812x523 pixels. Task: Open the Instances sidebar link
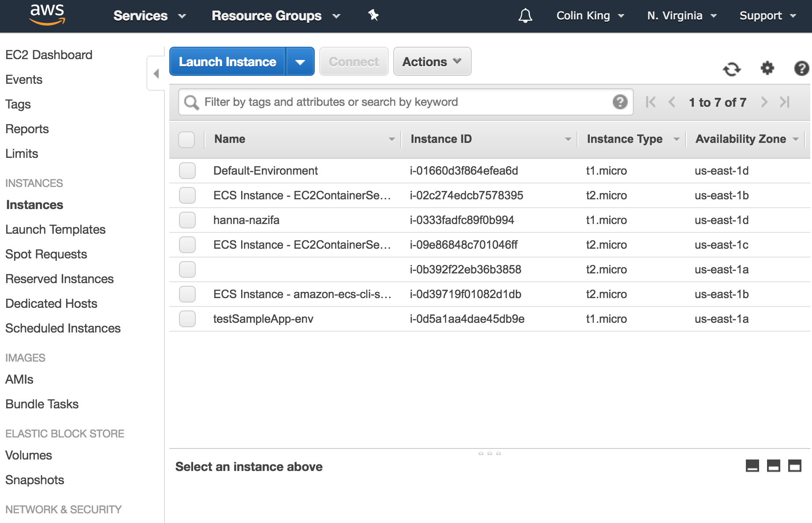(x=34, y=205)
